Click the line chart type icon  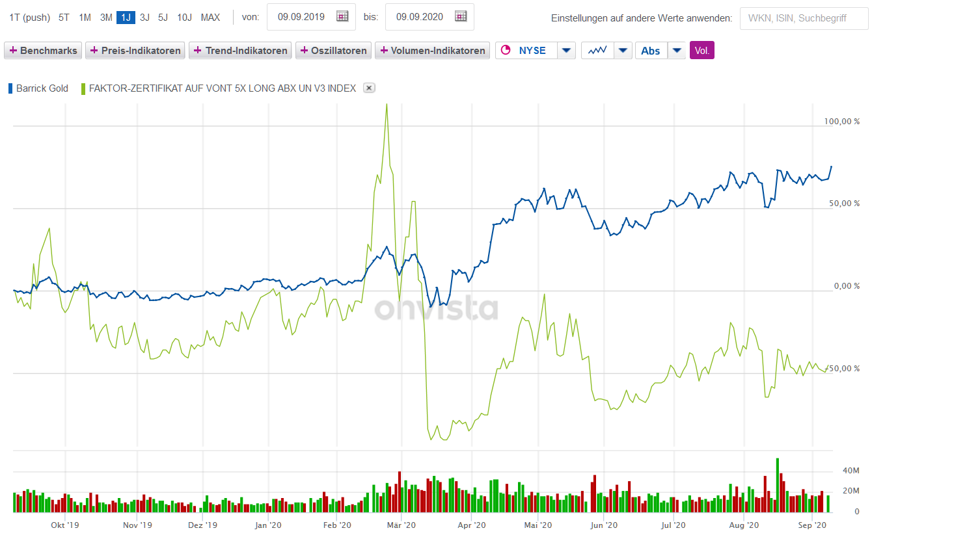coord(597,50)
